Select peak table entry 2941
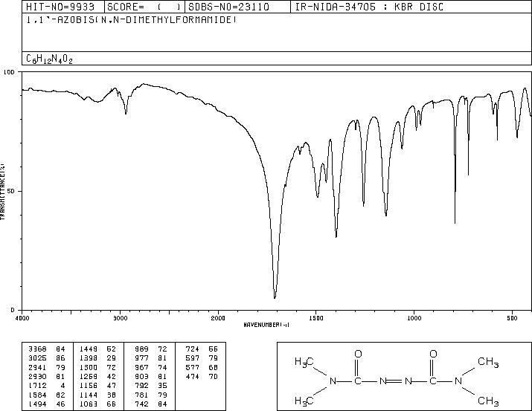This screenshot has width=532, height=411. pyautogui.click(x=46, y=367)
